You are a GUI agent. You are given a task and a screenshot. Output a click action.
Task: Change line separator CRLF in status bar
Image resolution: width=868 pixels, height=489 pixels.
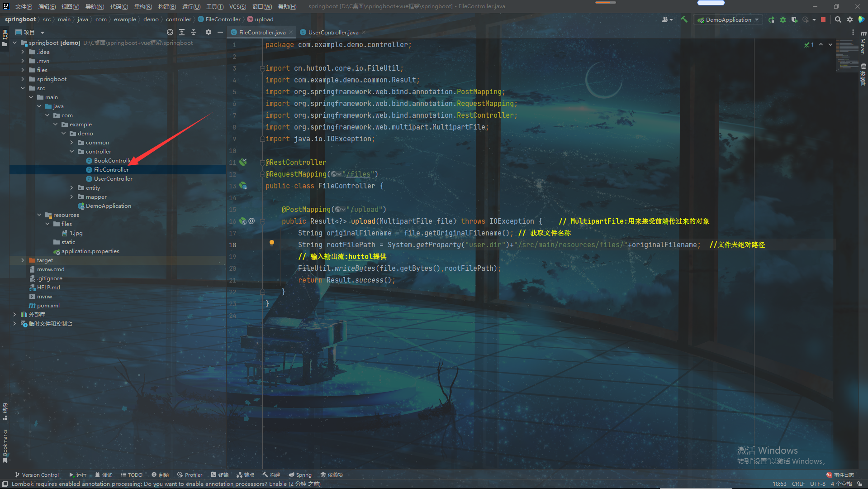pos(798,484)
